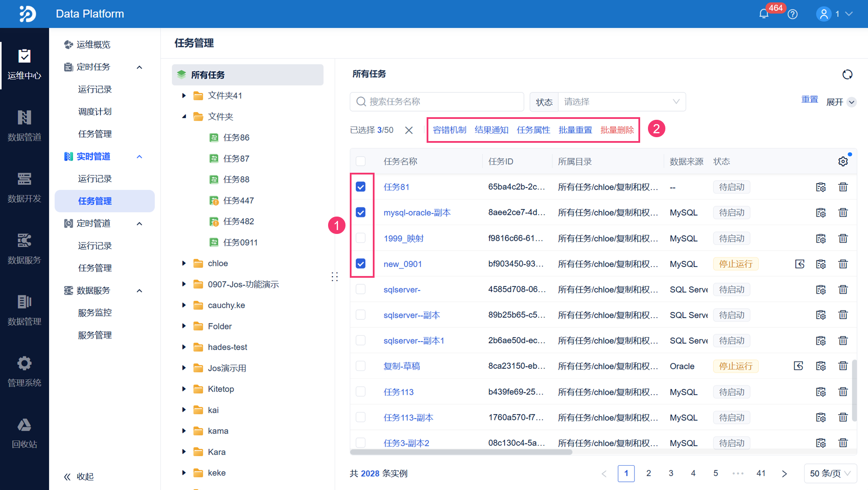Click the 批量删除 bulk action link
This screenshot has height=490, width=868.
coord(617,130)
